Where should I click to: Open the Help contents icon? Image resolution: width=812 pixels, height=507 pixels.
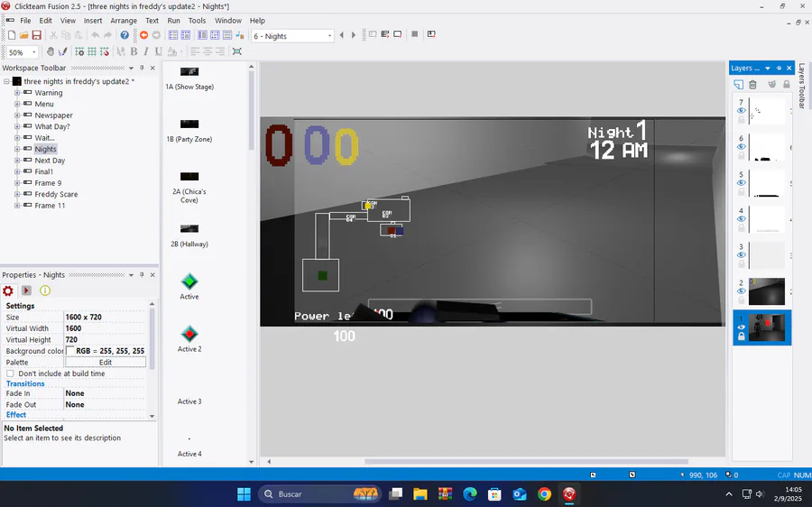pyautogui.click(x=125, y=35)
